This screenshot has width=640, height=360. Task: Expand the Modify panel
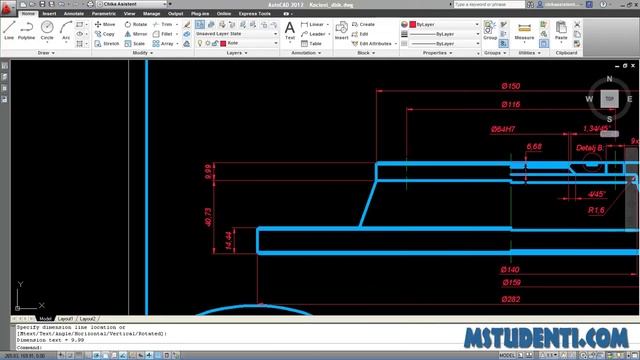142,53
